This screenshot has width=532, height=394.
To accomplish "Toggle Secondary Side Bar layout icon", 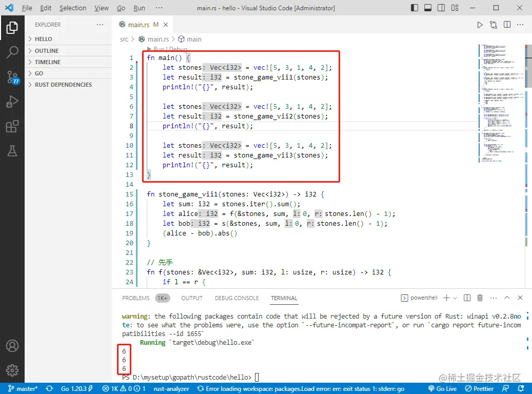I will click(x=441, y=8).
